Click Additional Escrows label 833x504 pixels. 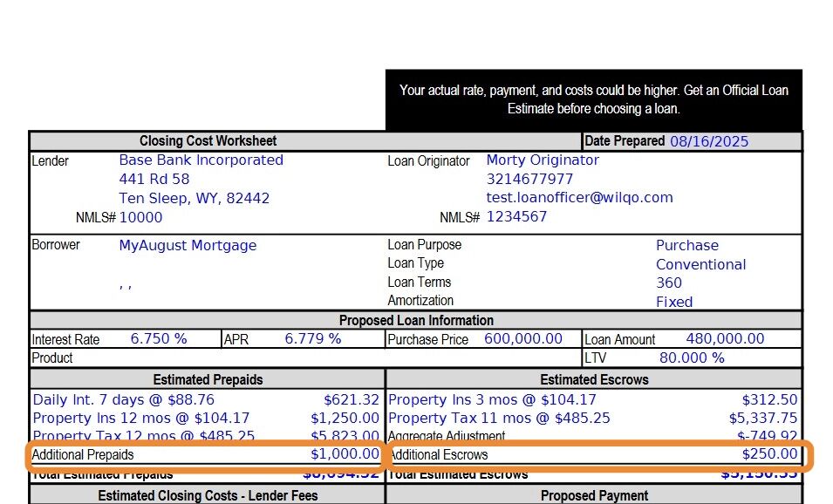click(x=439, y=454)
